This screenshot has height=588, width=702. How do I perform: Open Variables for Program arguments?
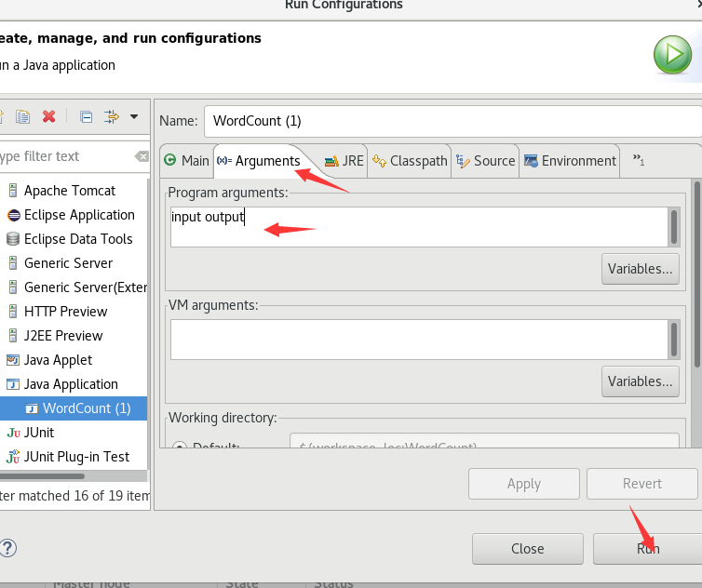click(641, 269)
